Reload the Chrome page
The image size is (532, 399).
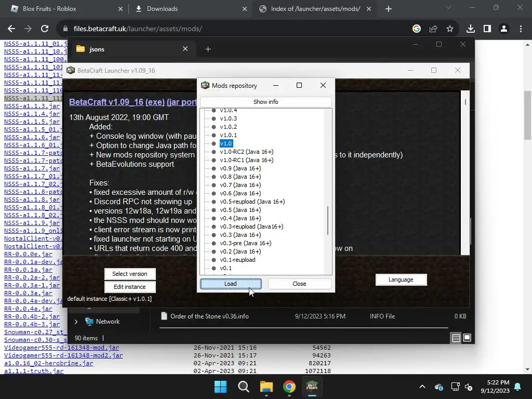[x=45, y=29]
